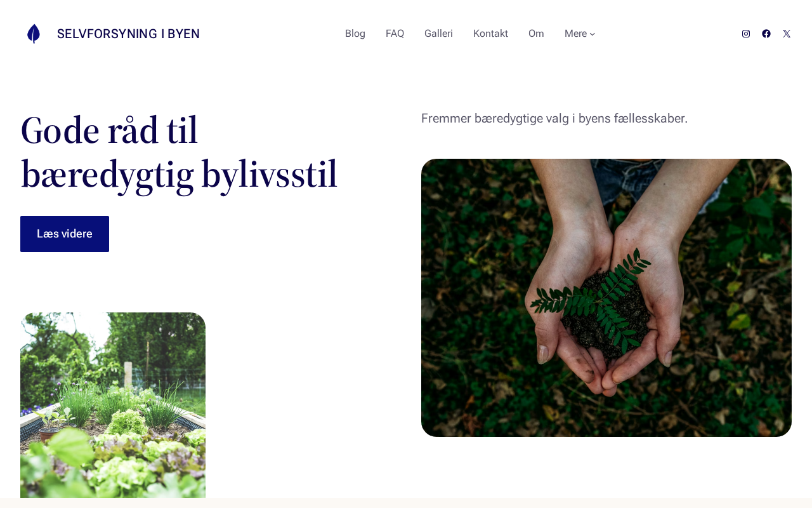The image size is (812, 508).
Task: Click the heading Gode råd til bæredygtig bylivsstil
Action: 179,152
